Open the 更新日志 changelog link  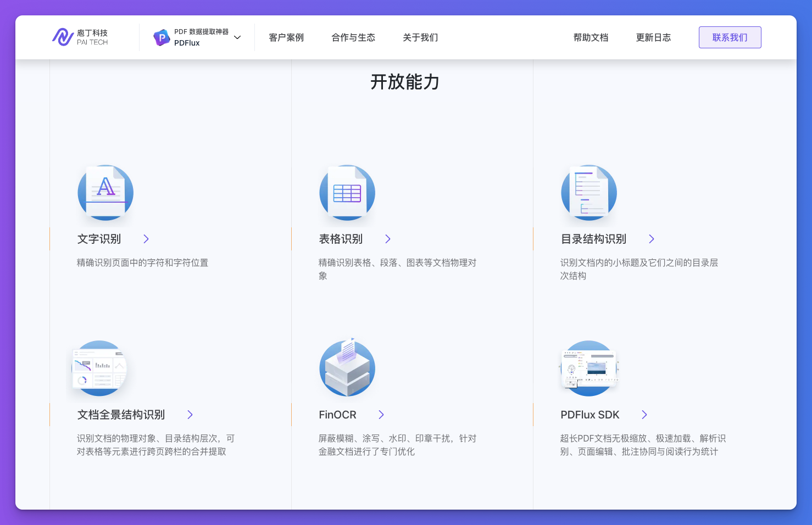point(653,37)
